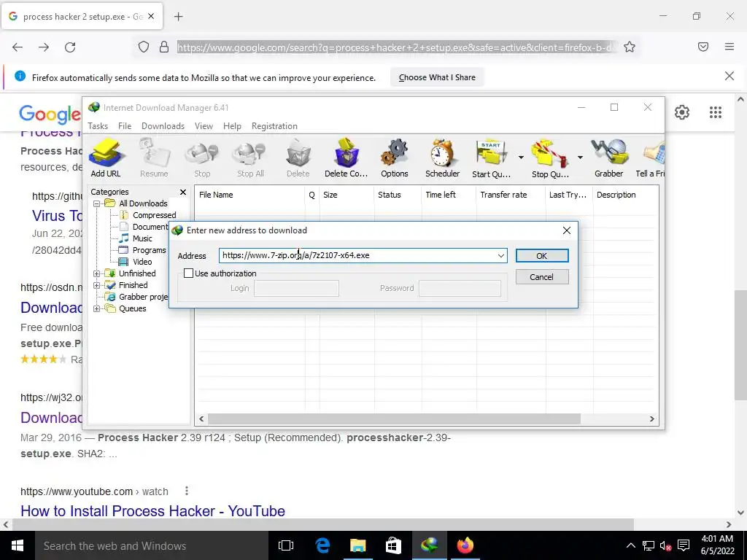Click the Tell a Friend icon
The width and height of the screenshot is (747, 560).
(x=650, y=158)
